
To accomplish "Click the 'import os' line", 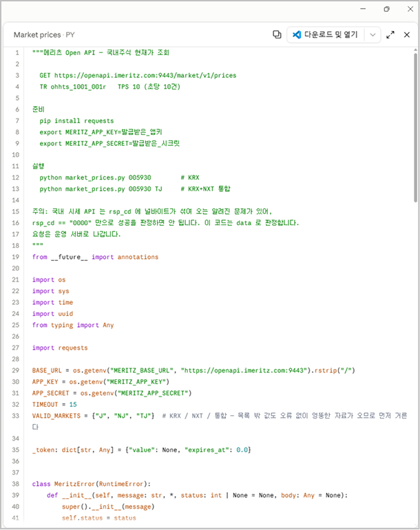I will pyautogui.click(x=49, y=279).
